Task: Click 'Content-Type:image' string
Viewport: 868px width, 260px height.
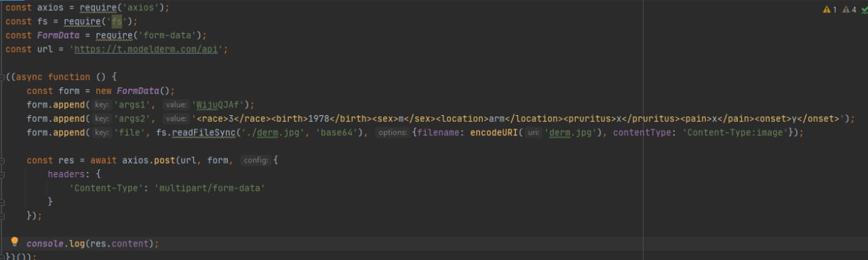Action: (x=734, y=133)
